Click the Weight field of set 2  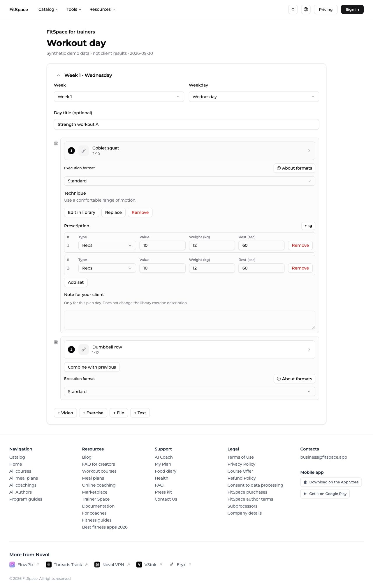click(x=212, y=268)
